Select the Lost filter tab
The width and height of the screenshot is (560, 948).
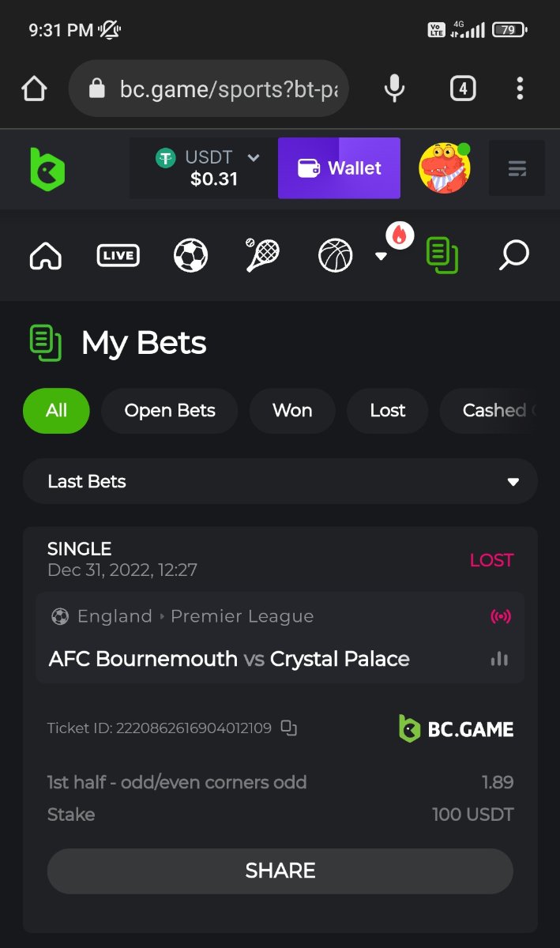pyautogui.click(x=388, y=410)
